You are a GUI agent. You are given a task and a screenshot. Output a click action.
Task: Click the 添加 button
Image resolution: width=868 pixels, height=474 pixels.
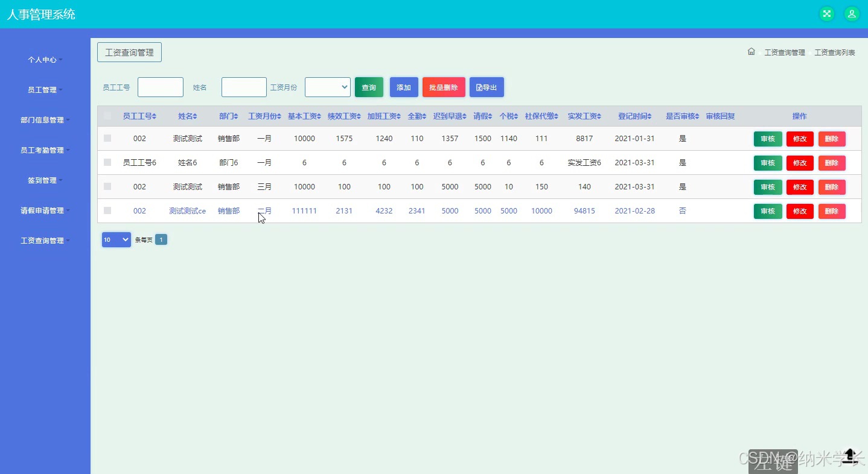[404, 87]
